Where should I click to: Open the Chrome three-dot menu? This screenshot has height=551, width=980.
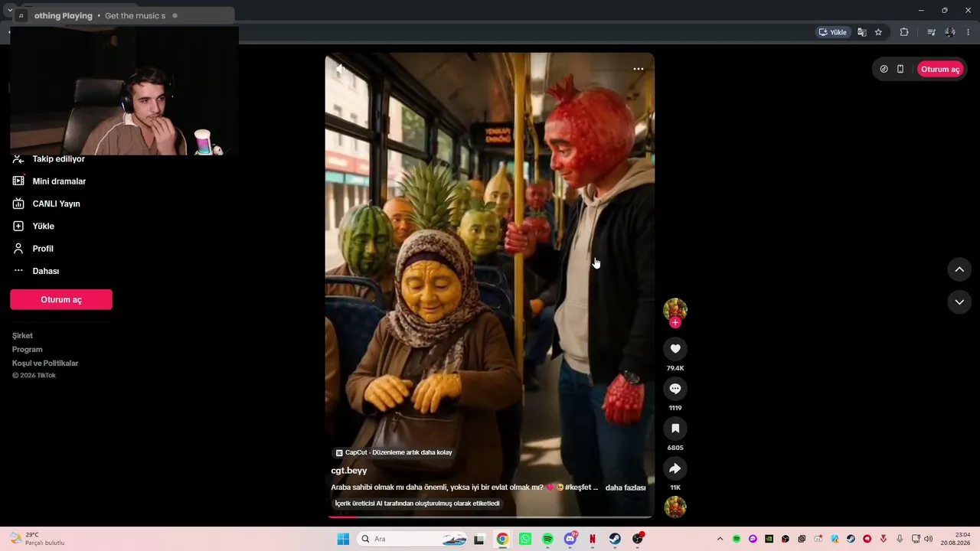[969, 32]
